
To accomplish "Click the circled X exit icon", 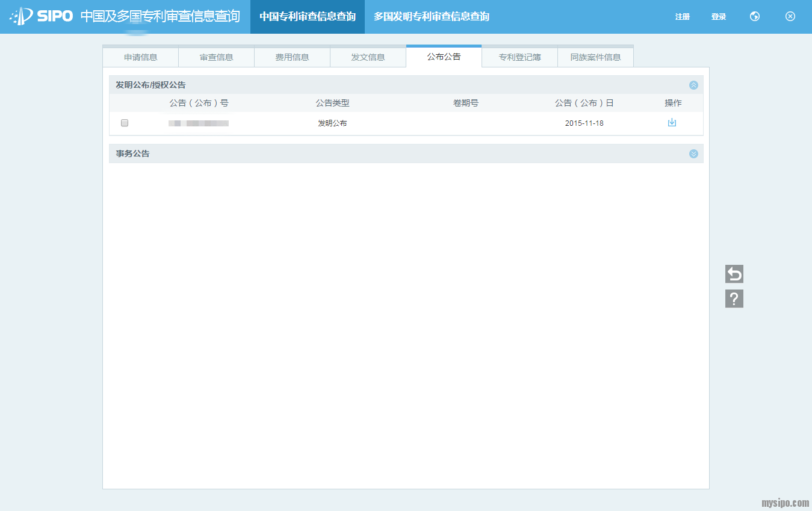I will pos(790,16).
